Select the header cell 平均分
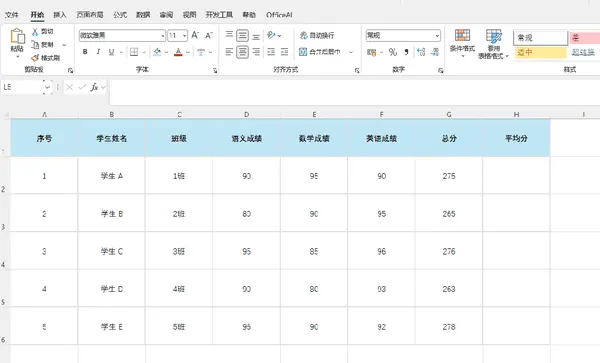Viewport: 600px width, 363px height. (x=516, y=138)
